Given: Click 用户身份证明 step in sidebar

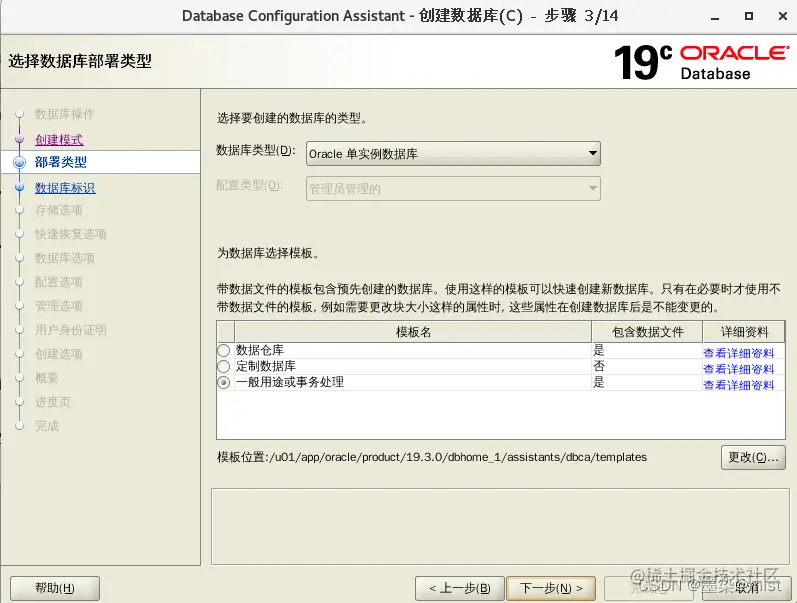Looking at the screenshot, I should pos(71,330).
